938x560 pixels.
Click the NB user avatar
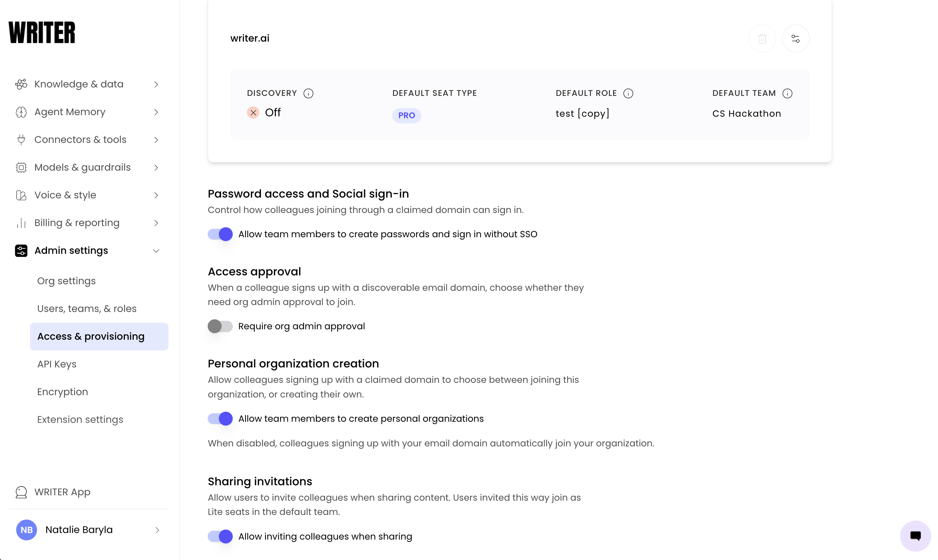tap(27, 530)
